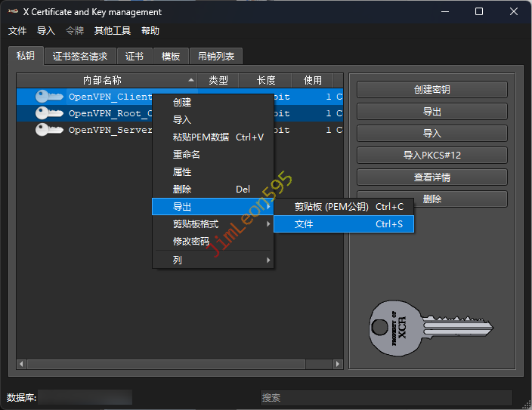Click the 查看详情 button
Screen dimensions: 532x410
pos(431,177)
